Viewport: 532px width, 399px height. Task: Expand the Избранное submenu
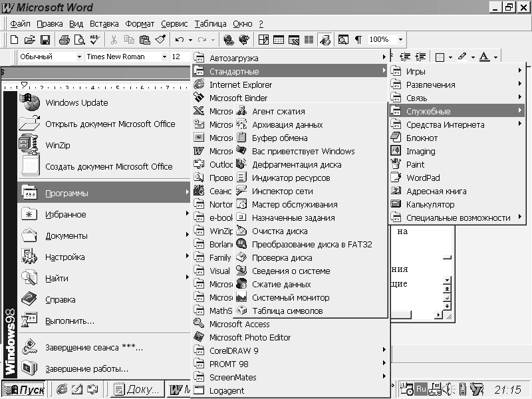pos(104,214)
